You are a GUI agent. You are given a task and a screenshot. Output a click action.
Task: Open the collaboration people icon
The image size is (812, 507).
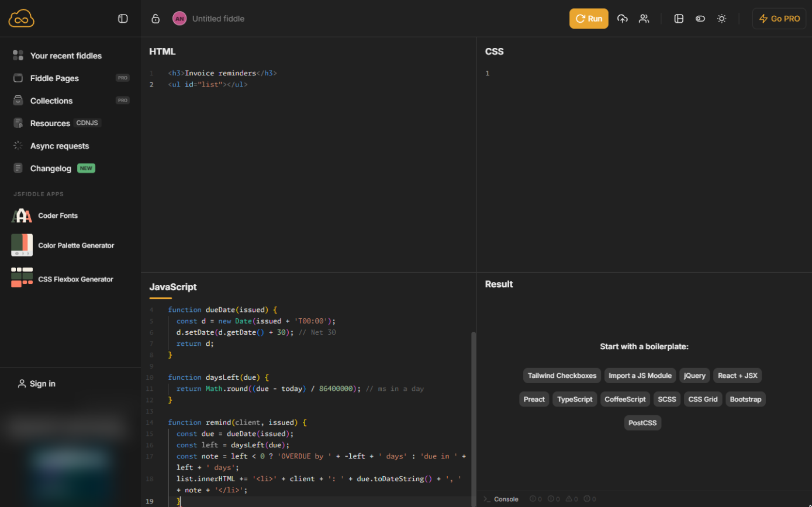644,19
